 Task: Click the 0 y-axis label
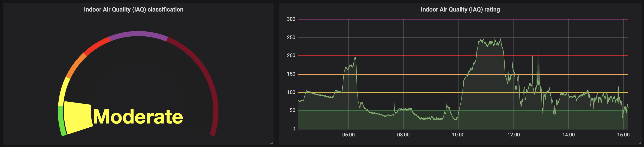click(x=294, y=129)
